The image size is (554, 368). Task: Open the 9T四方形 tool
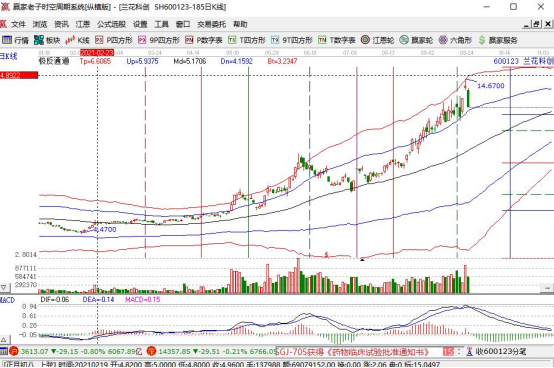tap(292, 40)
